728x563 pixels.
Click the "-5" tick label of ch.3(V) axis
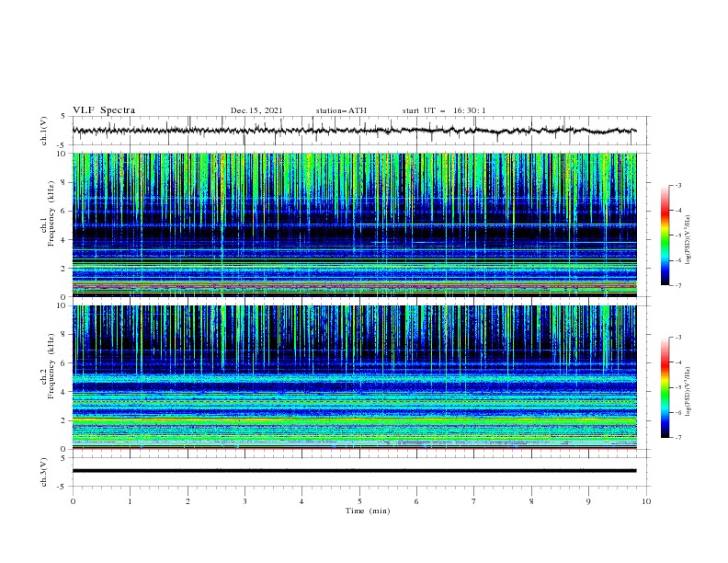[63, 487]
